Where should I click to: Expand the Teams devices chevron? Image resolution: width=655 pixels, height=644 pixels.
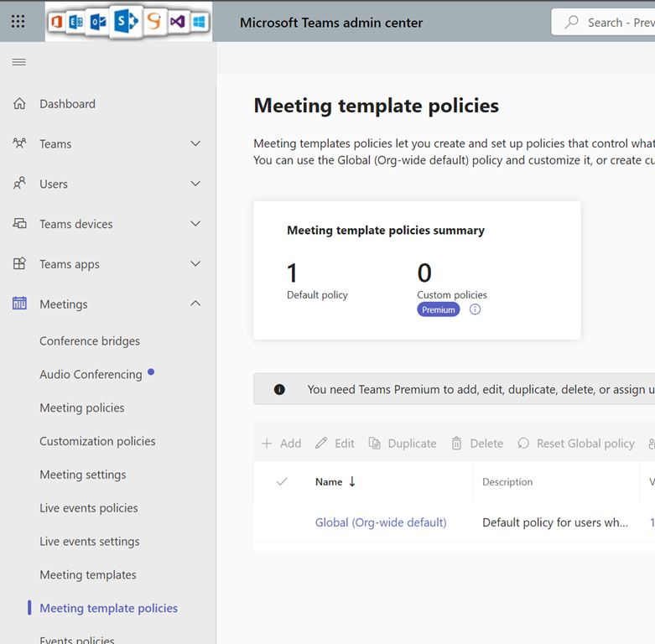(195, 224)
